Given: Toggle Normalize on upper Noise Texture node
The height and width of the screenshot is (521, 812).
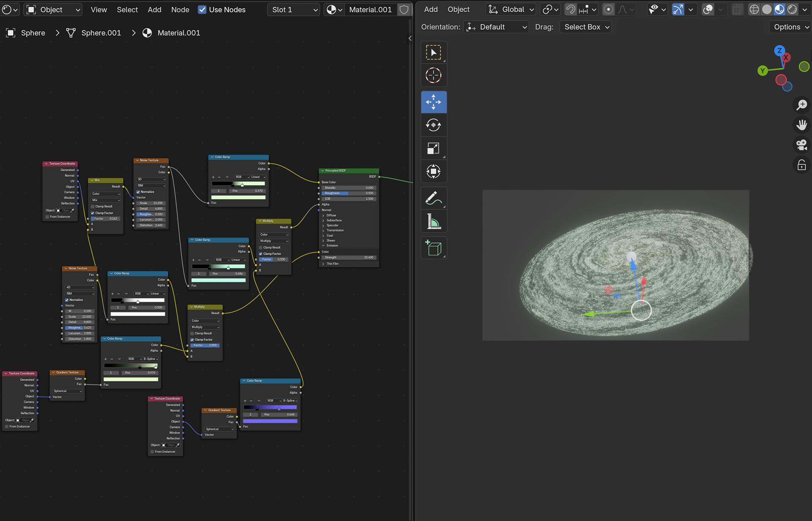Looking at the screenshot, I should (138, 192).
